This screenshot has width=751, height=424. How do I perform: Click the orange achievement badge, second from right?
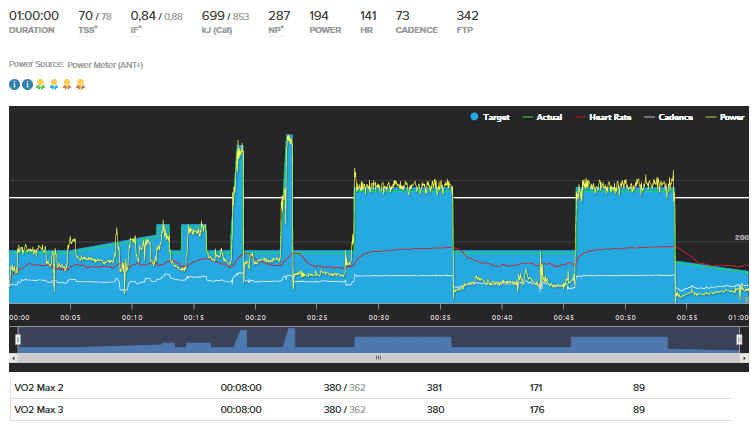tap(67, 85)
